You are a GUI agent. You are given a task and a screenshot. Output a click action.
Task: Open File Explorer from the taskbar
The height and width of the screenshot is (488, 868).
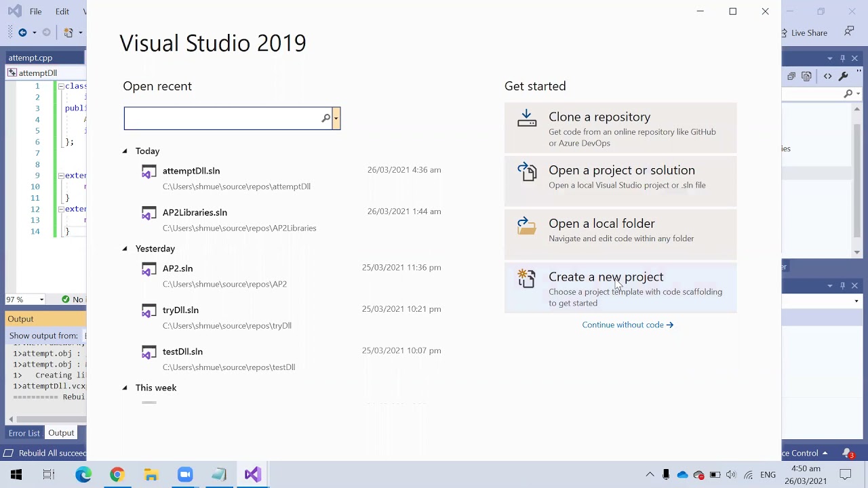click(x=151, y=474)
